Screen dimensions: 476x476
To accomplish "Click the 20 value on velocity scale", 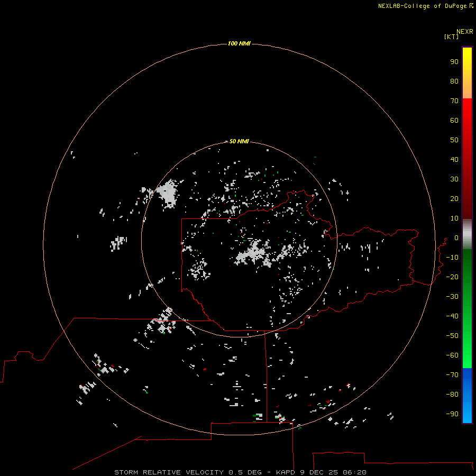I will (454, 198).
